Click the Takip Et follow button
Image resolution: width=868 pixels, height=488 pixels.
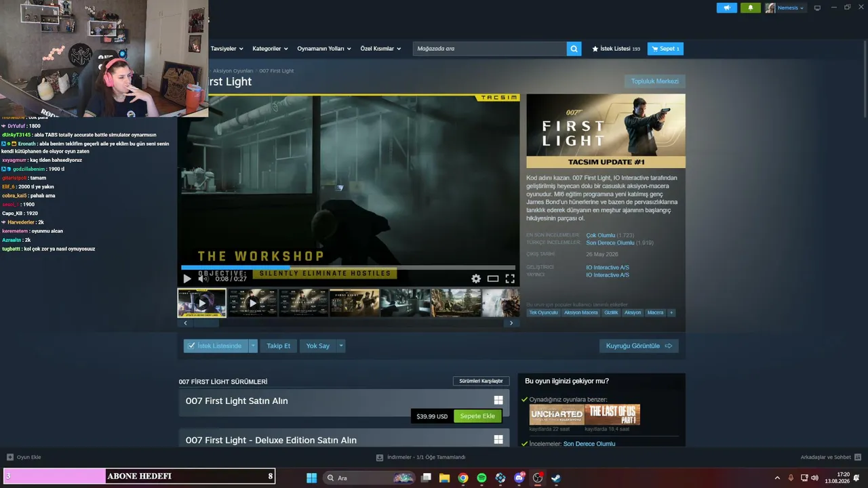click(278, 346)
